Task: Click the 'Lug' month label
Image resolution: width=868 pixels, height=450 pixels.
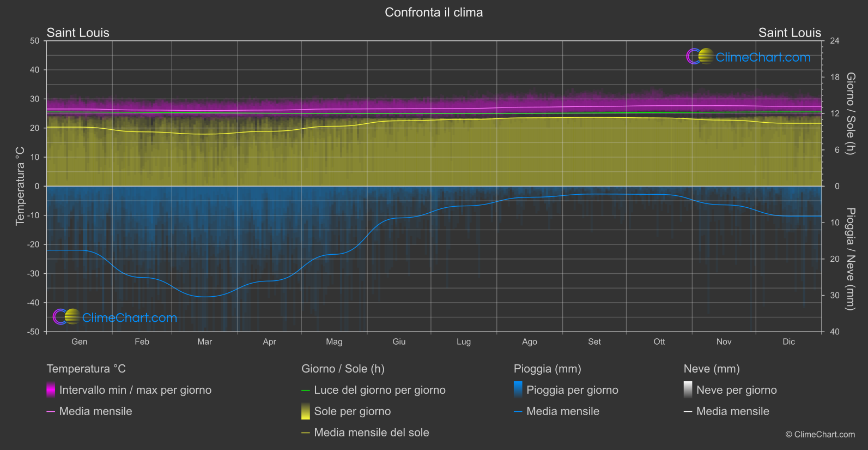Action: click(464, 341)
